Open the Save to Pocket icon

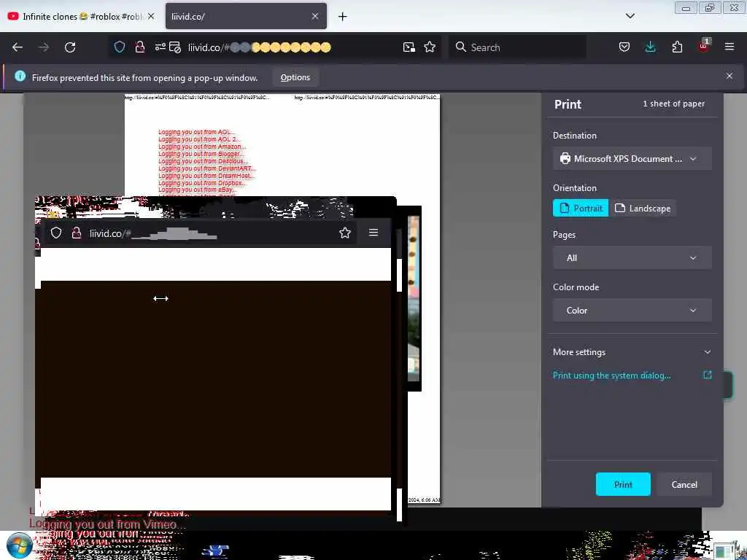point(624,47)
